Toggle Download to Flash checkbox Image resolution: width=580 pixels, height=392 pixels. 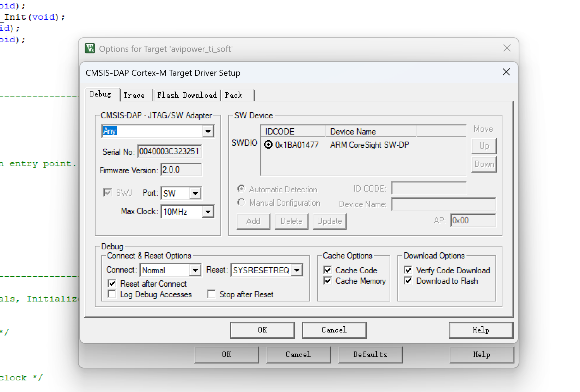point(408,281)
